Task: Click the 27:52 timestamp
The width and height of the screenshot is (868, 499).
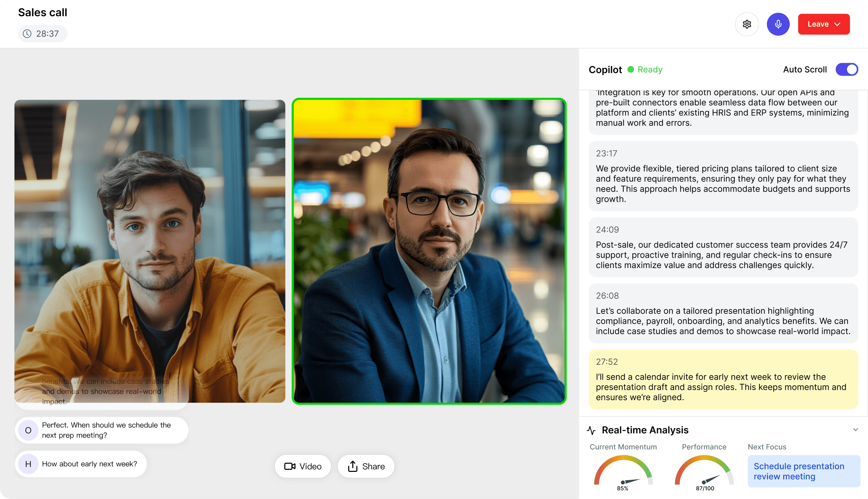Action: pyautogui.click(x=607, y=362)
